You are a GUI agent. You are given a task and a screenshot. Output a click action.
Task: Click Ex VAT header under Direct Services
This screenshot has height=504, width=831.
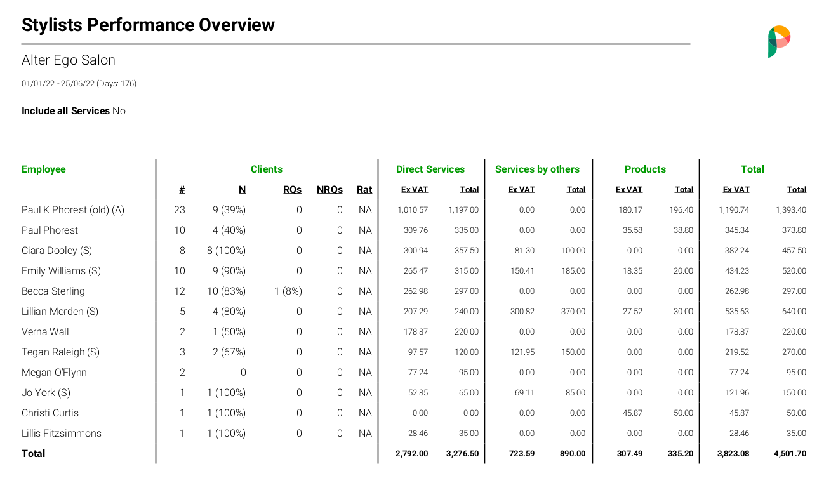click(x=415, y=190)
